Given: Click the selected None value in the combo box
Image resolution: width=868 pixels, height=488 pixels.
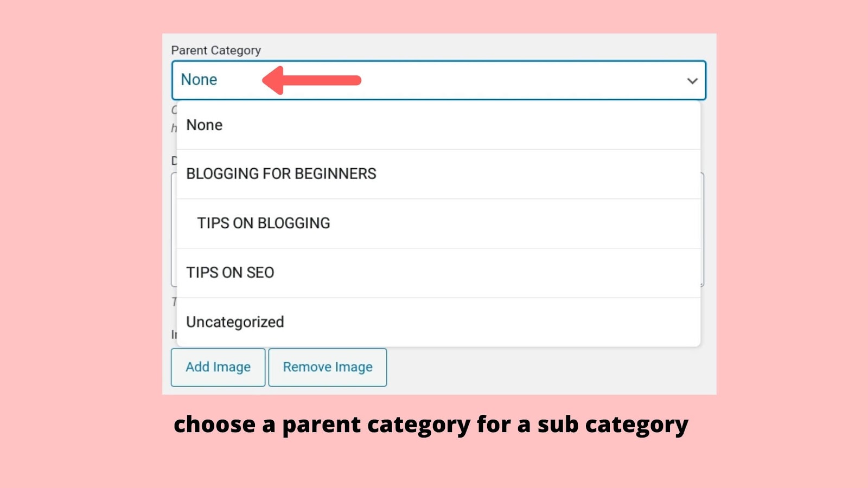Looking at the screenshot, I should point(199,80).
